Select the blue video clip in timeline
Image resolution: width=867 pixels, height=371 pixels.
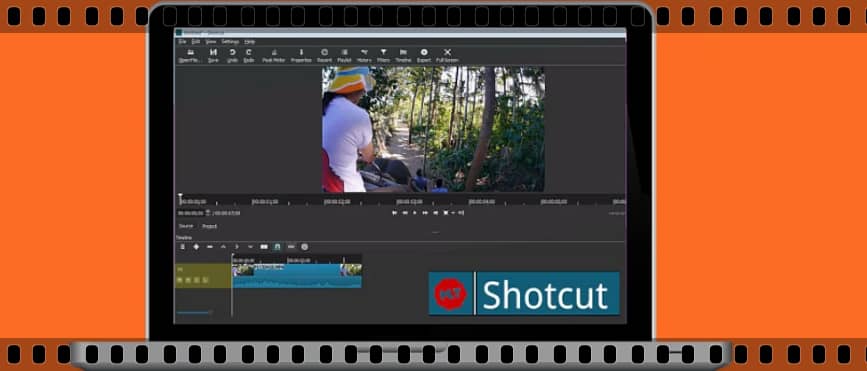297,275
